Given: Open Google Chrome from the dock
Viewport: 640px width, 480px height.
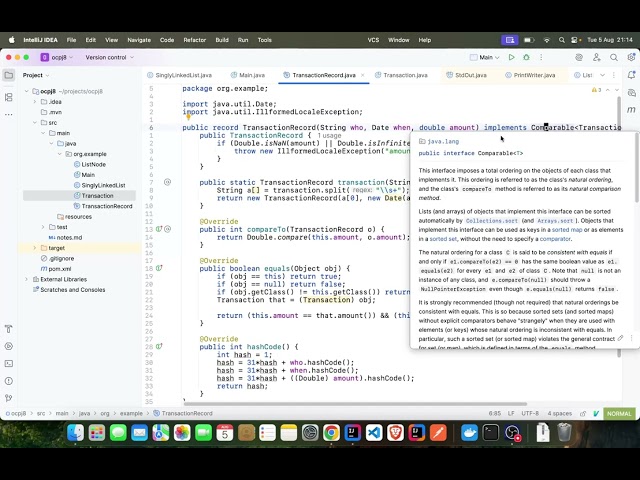Looking at the screenshot, I should coord(331,433).
